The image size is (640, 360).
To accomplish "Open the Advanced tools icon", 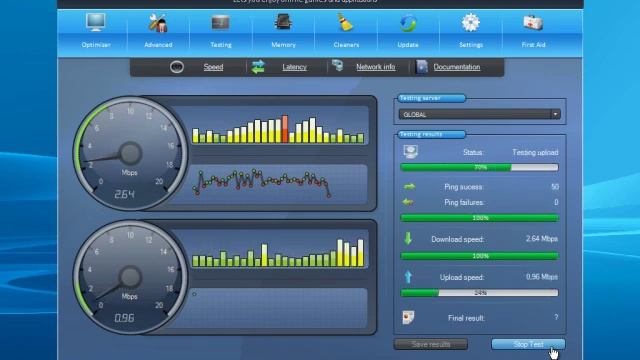I will (158, 23).
